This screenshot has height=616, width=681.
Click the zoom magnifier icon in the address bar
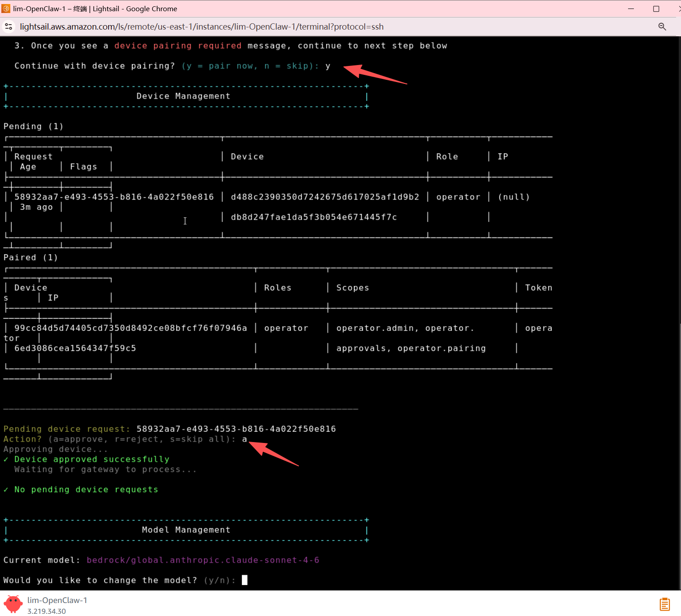662,26
